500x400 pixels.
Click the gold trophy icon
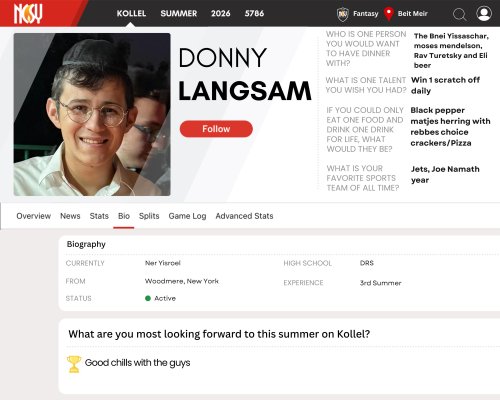74,364
